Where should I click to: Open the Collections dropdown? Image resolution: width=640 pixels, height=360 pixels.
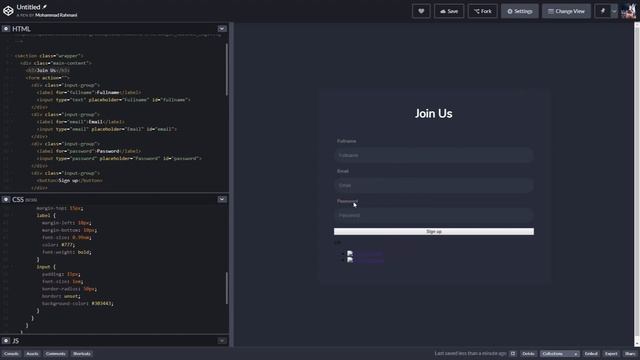[x=560, y=353]
